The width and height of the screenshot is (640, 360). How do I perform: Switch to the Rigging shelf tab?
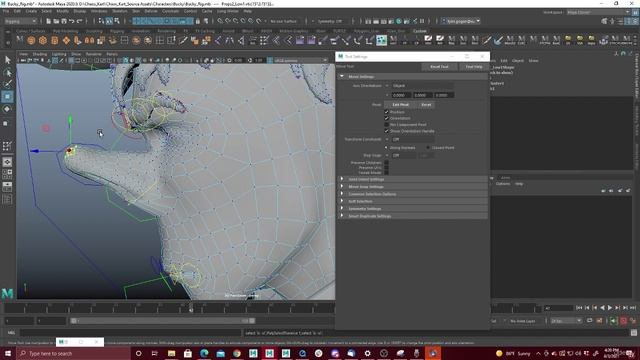pos(117,31)
